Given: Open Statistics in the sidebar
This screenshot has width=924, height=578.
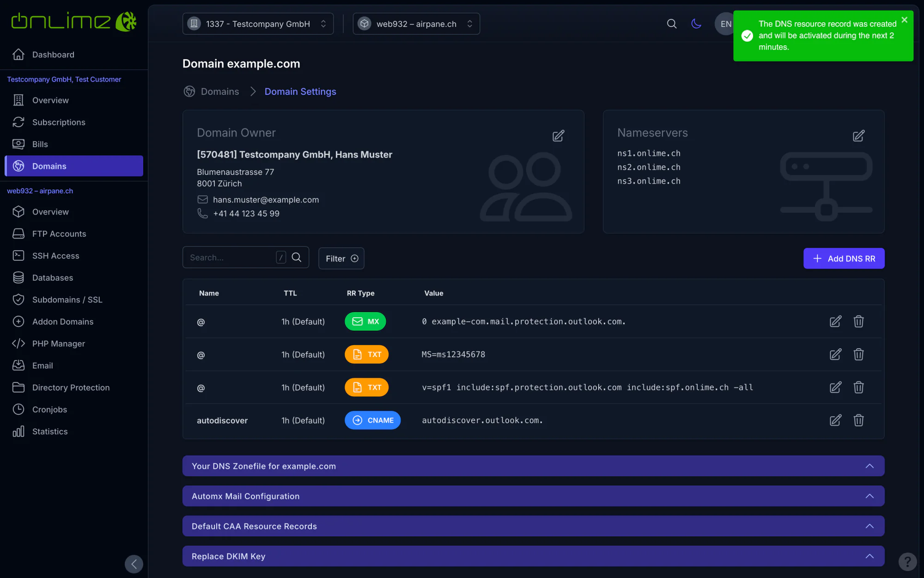Looking at the screenshot, I should [74, 431].
